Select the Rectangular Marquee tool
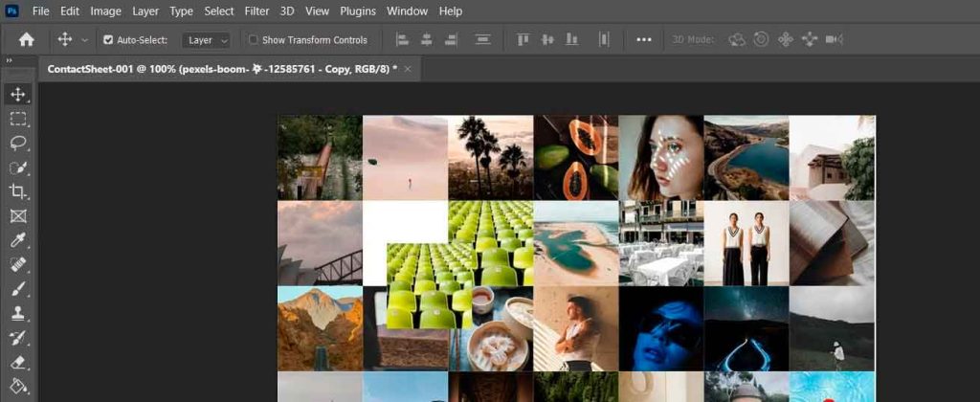980x402 pixels. point(18,119)
